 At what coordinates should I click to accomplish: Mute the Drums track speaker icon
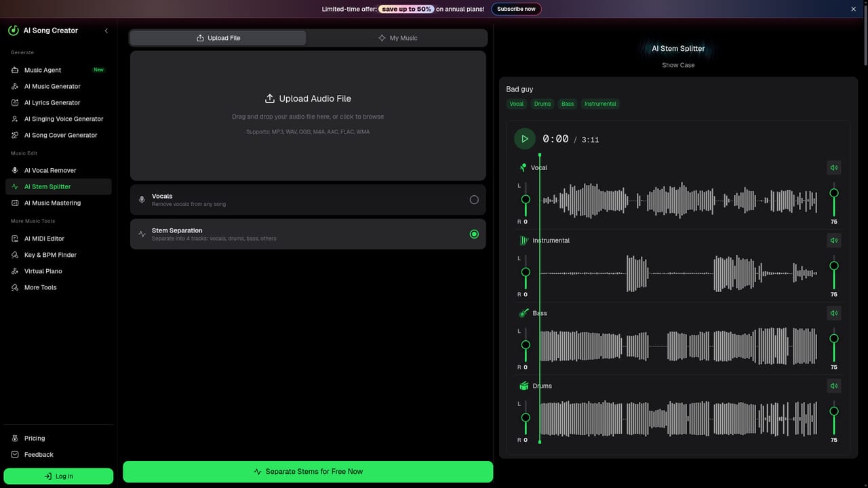[834, 386]
